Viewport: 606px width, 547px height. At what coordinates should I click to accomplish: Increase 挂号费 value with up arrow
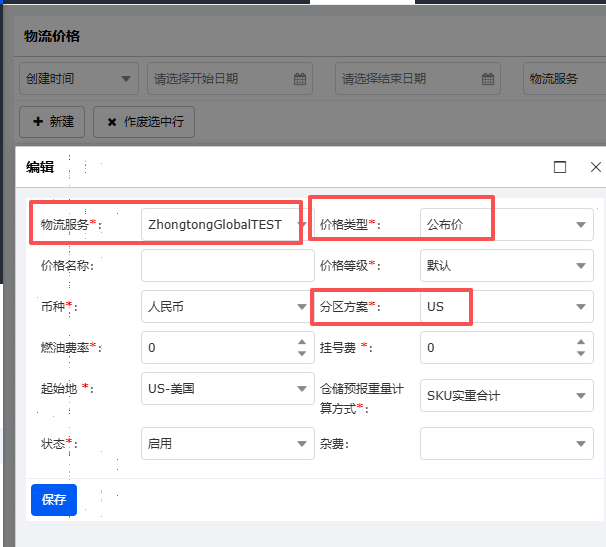pos(582,342)
